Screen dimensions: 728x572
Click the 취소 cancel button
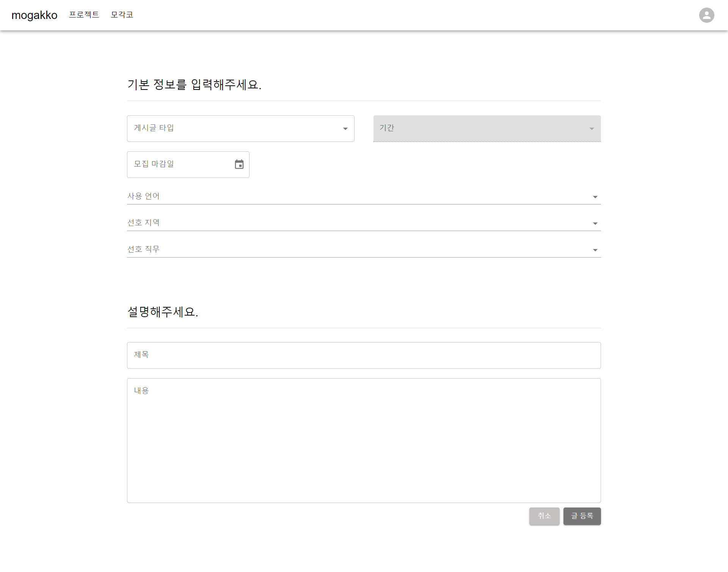544,516
